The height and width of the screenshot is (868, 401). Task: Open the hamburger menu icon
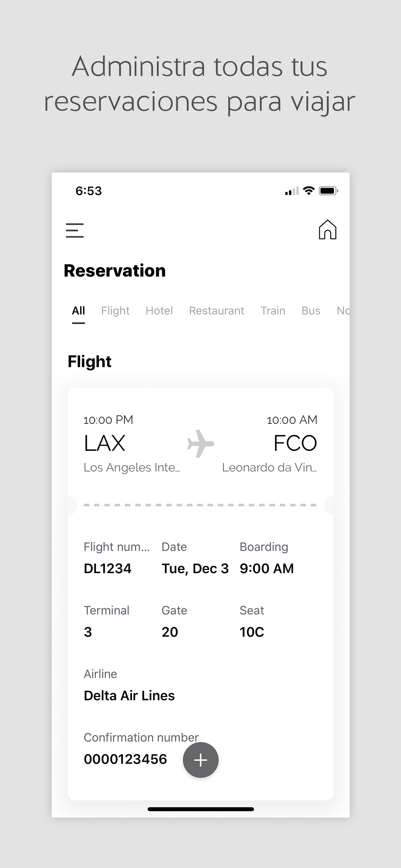pyautogui.click(x=75, y=231)
